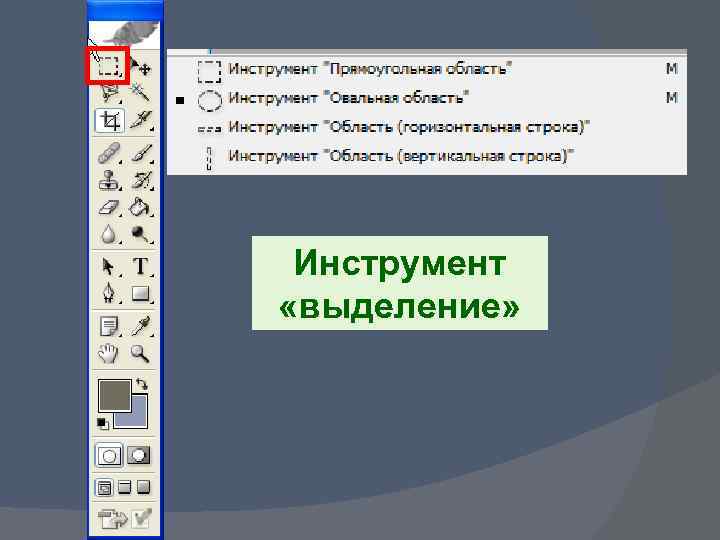Viewport: 720px width, 540px height.
Task: Select the Pen tool
Action: [x=109, y=293]
